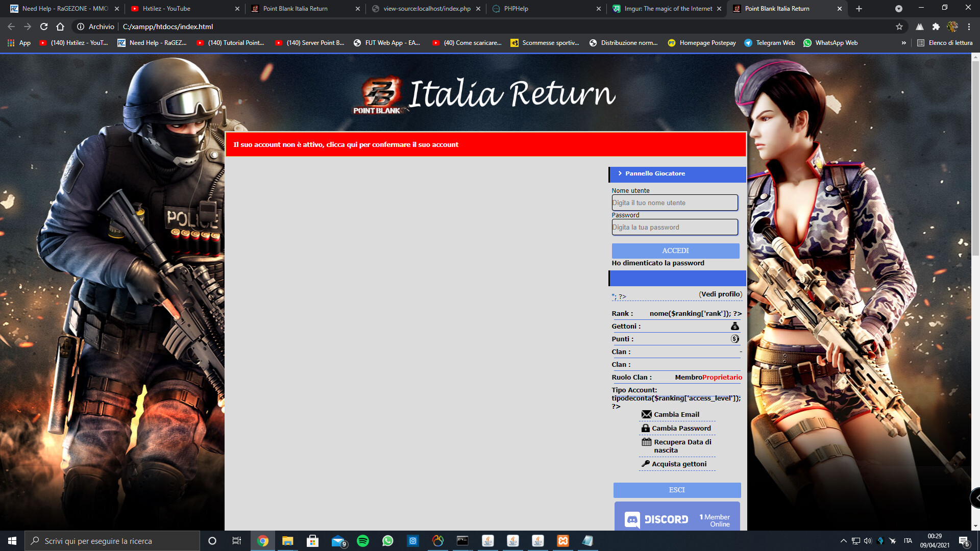Open Task View on taskbar
The height and width of the screenshot is (551, 980).
click(237, 541)
